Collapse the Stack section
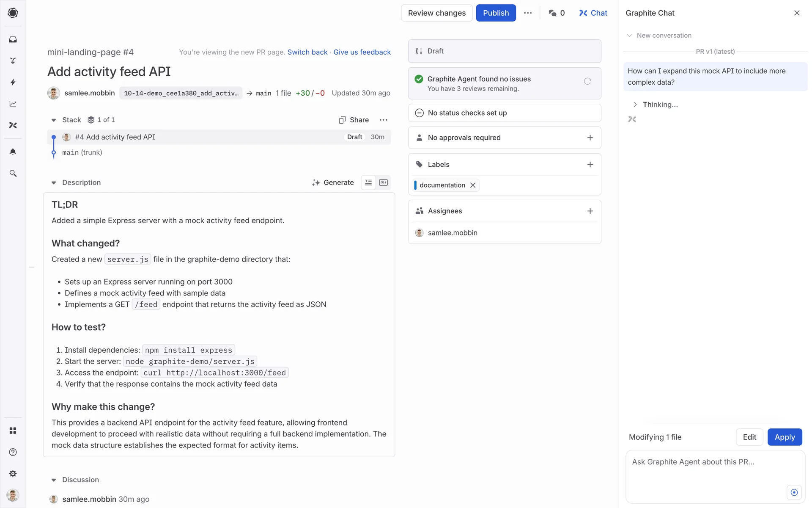The image size is (812, 508). coord(54,120)
